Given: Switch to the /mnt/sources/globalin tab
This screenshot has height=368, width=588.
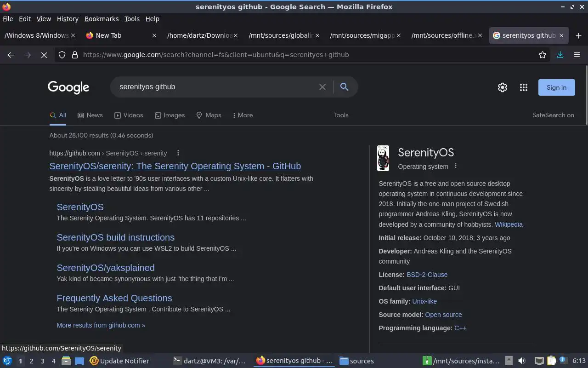Looking at the screenshot, I should [x=284, y=35].
